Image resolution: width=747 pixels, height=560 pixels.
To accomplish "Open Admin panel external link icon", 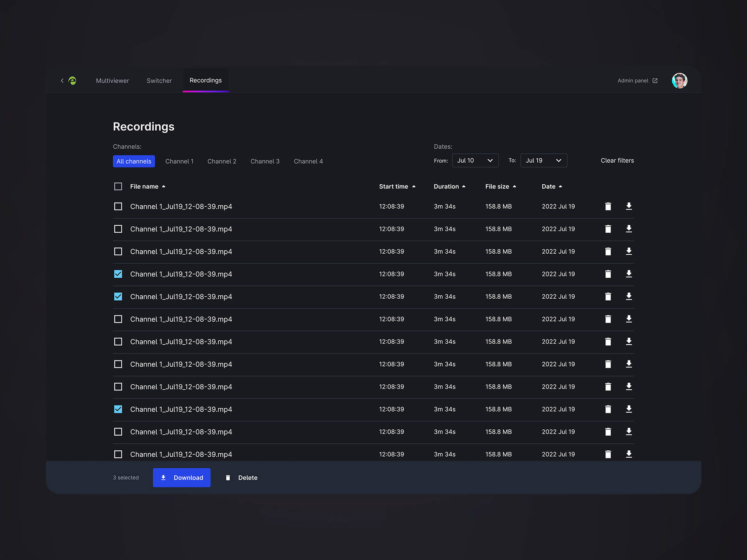I will pos(655,80).
